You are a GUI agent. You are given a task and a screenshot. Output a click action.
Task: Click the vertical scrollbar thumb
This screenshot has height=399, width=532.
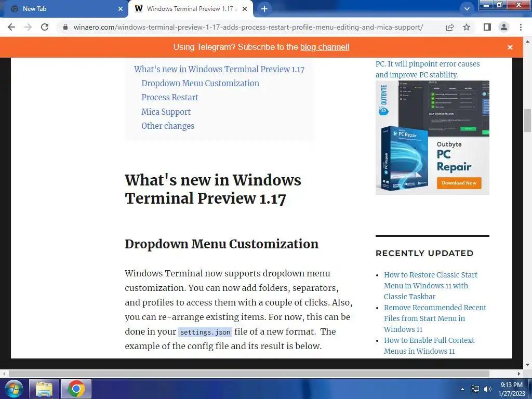(x=528, y=121)
